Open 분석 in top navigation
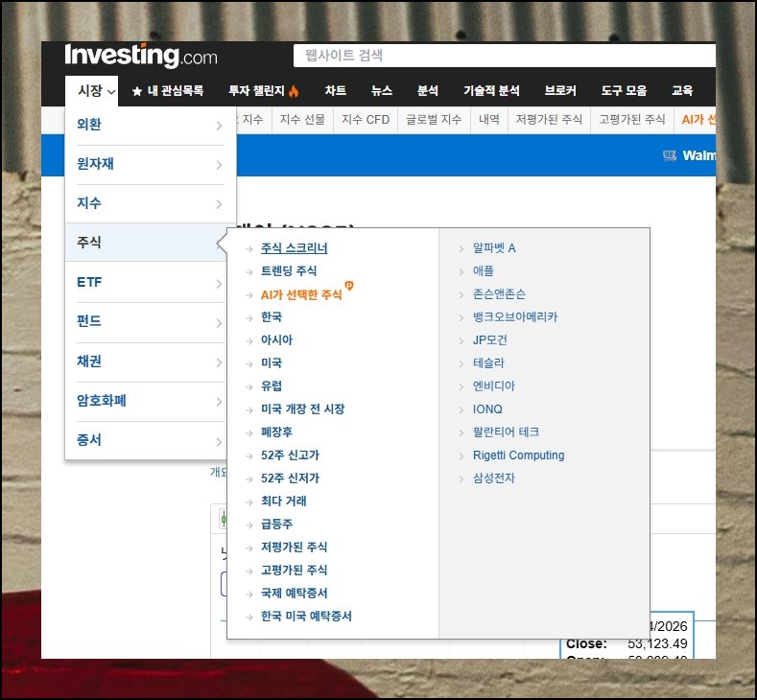This screenshot has height=700, width=757. point(428,91)
